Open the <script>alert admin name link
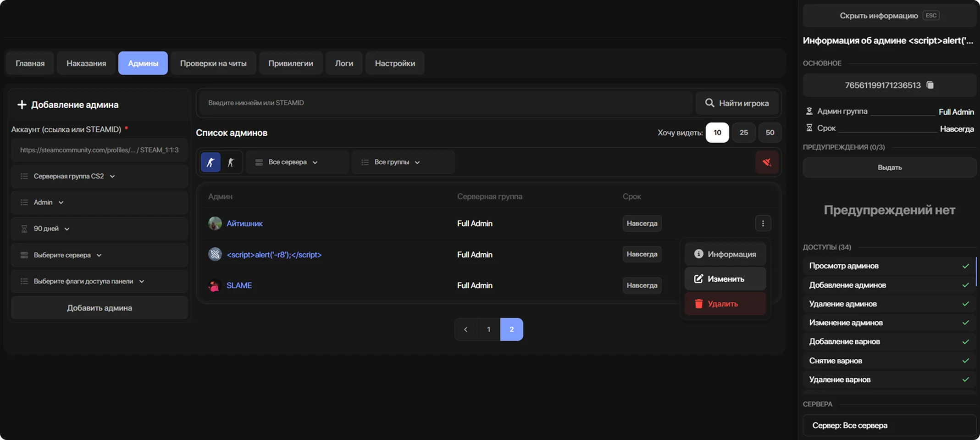The height and width of the screenshot is (440, 980). 274,255
